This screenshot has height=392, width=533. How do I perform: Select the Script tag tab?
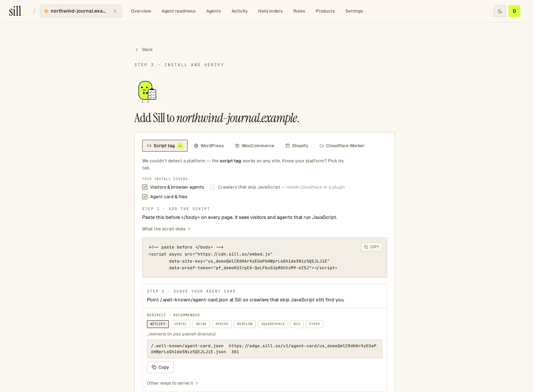[165, 146]
